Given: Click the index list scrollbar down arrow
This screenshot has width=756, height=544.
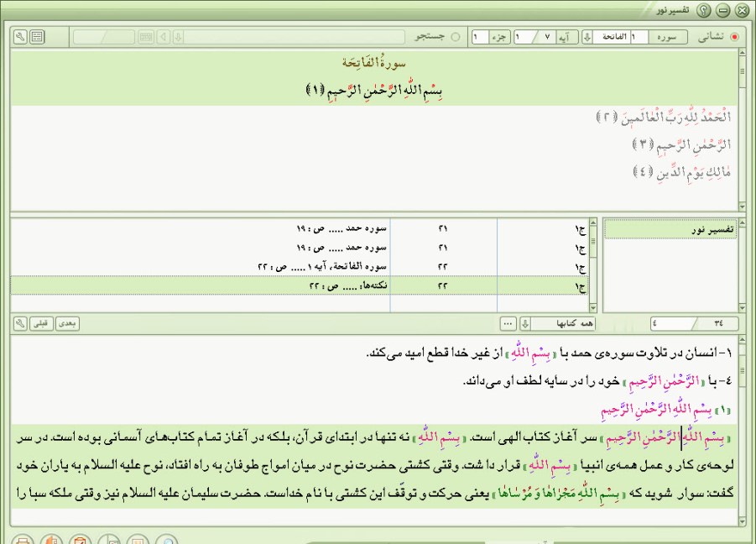Looking at the screenshot, I should pos(593,308).
